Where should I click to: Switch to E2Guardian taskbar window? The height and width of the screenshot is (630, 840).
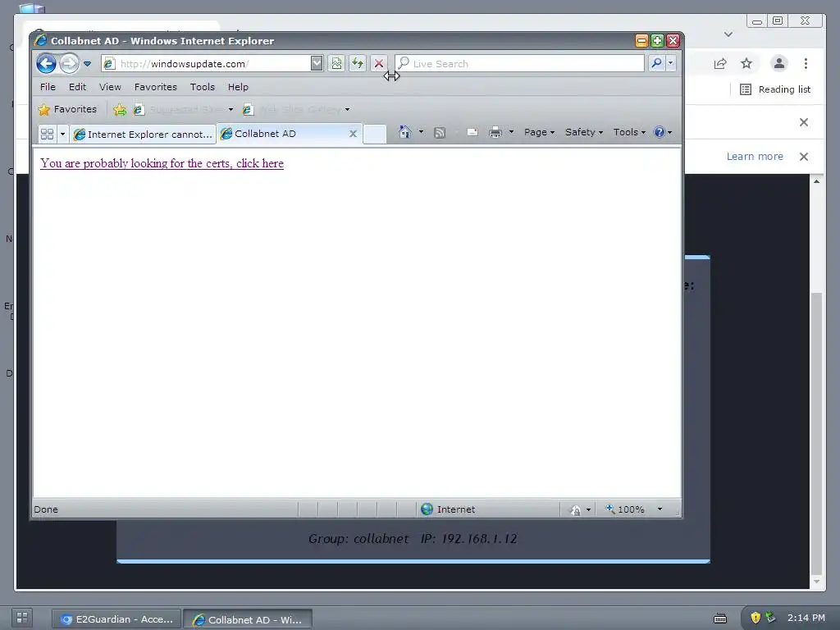coord(116,619)
